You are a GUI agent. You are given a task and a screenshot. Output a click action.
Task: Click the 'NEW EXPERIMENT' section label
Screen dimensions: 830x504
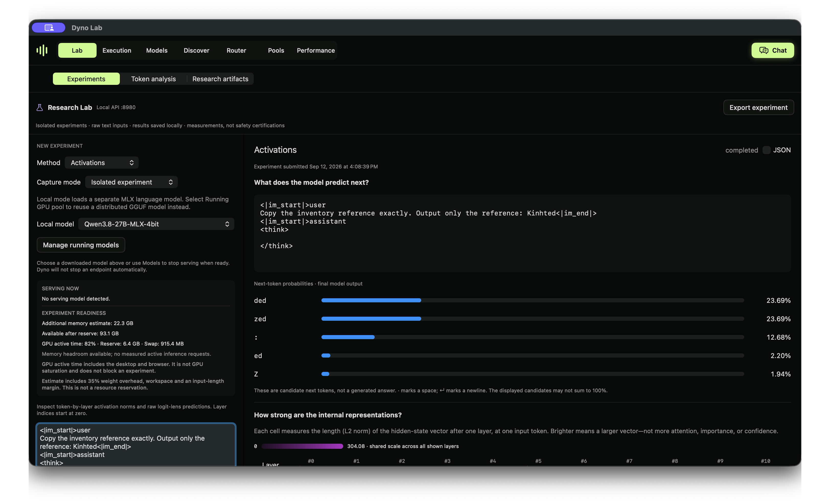click(60, 146)
